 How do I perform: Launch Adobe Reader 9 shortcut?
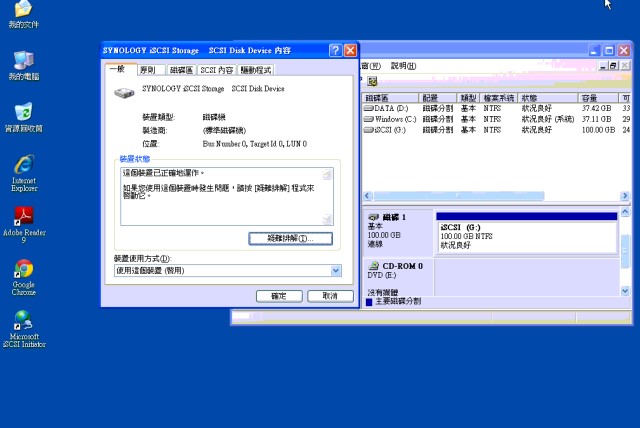(x=24, y=225)
